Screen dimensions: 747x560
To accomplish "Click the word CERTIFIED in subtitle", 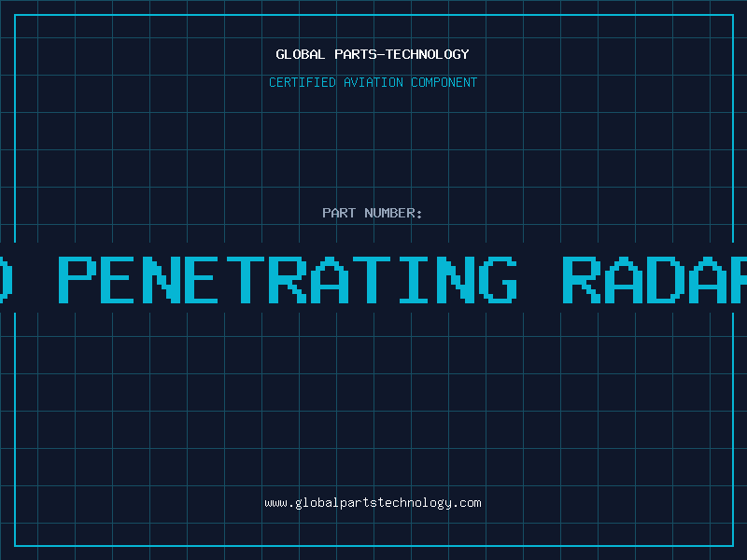I will click(303, 82).
